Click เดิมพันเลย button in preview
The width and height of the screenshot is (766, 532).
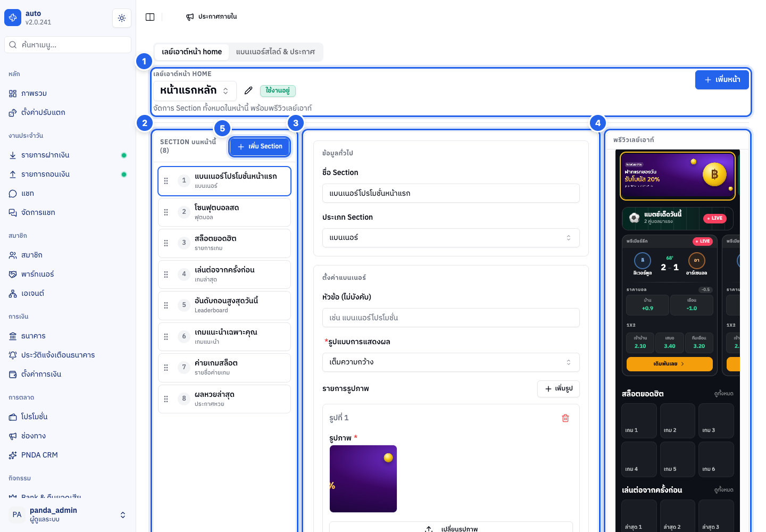670,364
